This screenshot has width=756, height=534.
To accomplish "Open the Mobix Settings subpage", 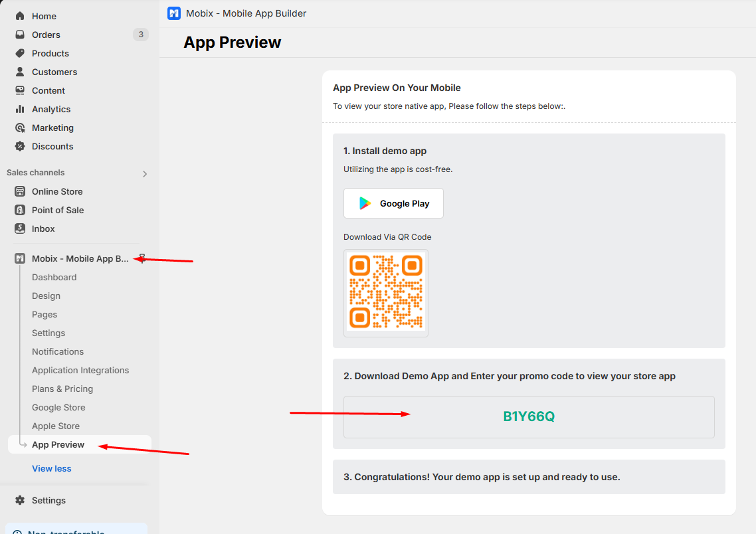I will [x=48, y=333].
